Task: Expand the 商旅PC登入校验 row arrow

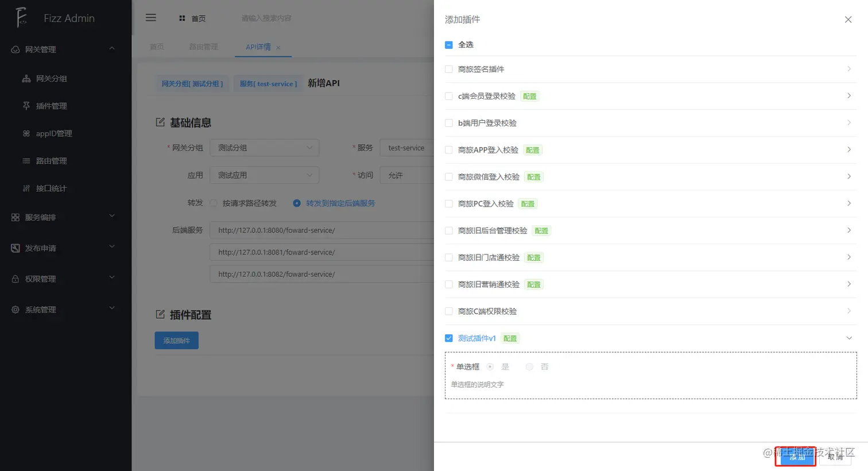Action: (x=849, y=203)
